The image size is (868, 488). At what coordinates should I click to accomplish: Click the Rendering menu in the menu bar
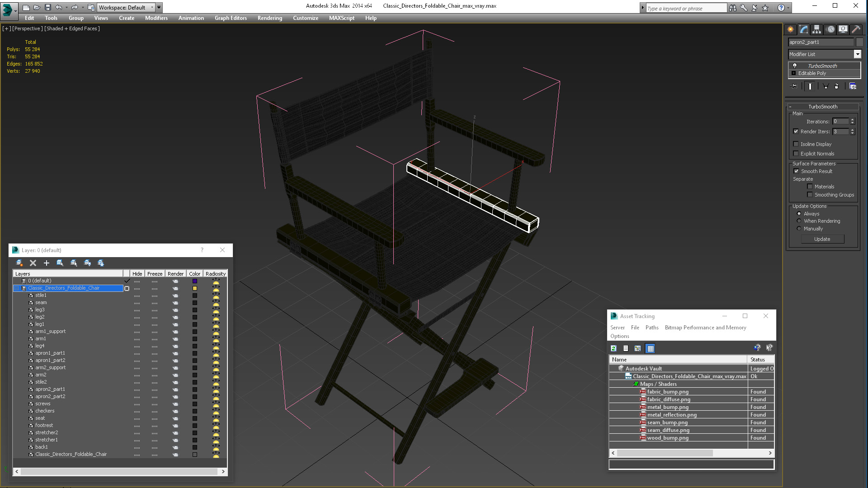[x=269, y=18]
